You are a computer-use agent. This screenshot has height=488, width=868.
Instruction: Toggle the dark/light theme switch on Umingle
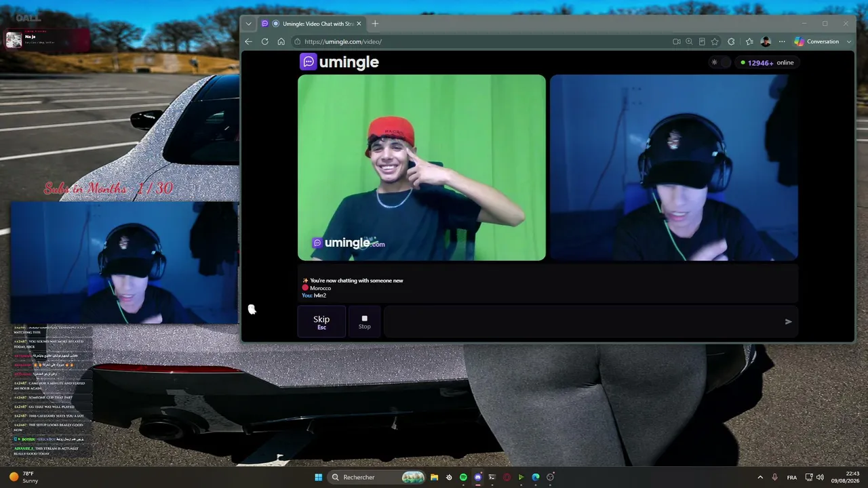pyautogui.click(x=719, y=62)
